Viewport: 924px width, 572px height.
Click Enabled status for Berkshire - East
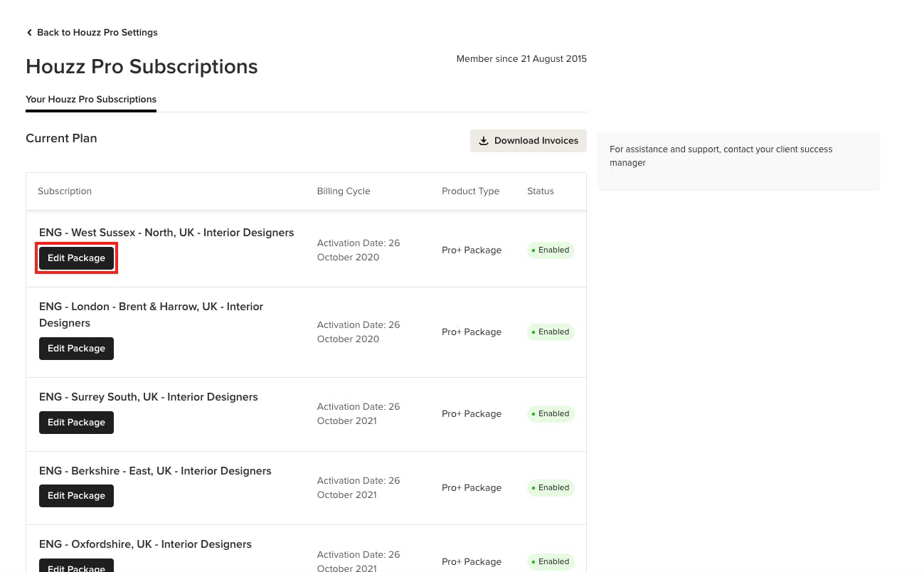coord(551,488)
